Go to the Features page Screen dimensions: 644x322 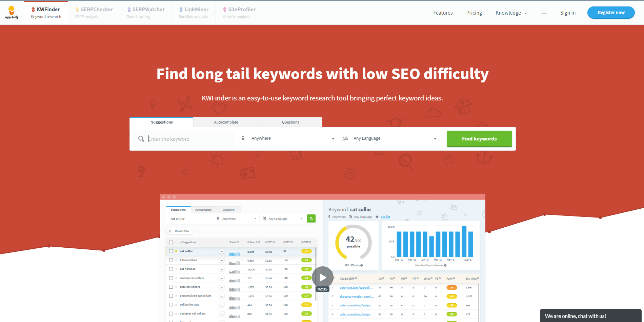tap(443, 13)
